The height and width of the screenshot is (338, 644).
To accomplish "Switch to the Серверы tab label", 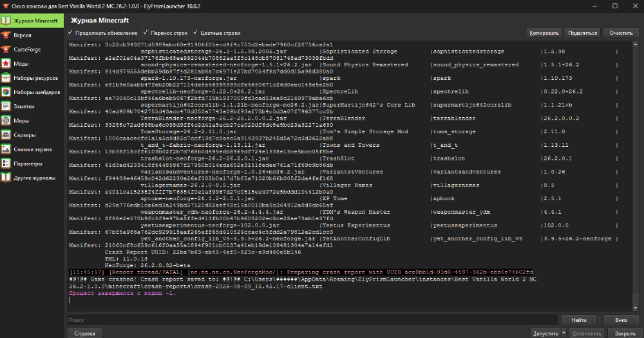I will click(x=24, y=135).
